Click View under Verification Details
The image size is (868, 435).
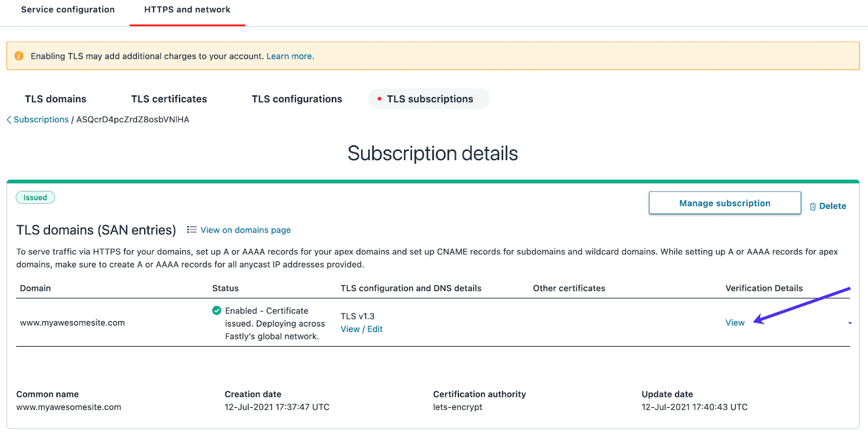click(x=735, y=322)
